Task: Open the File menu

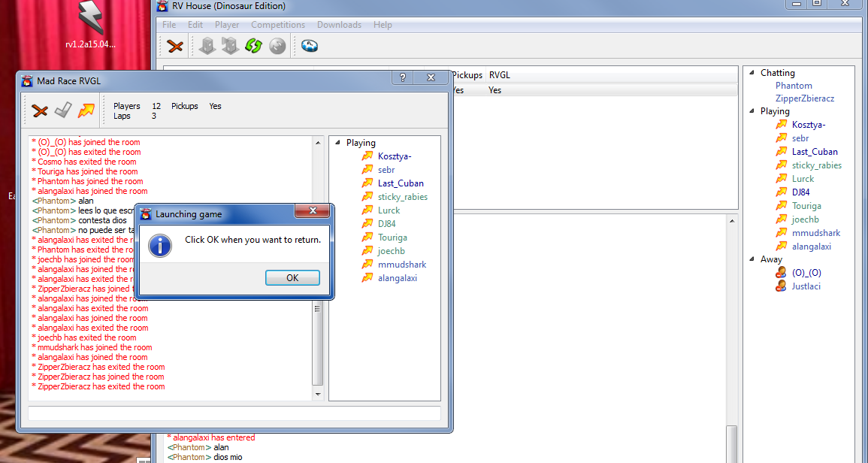Action: coord(169,25)
